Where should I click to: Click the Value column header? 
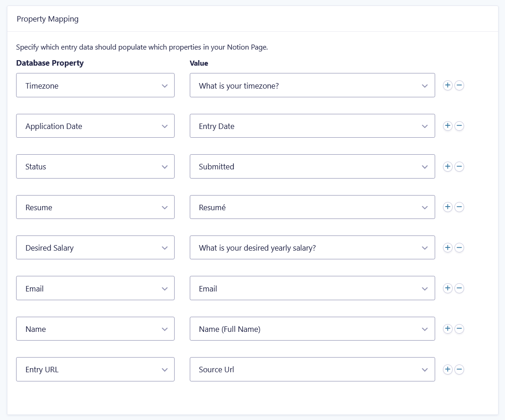199,63
